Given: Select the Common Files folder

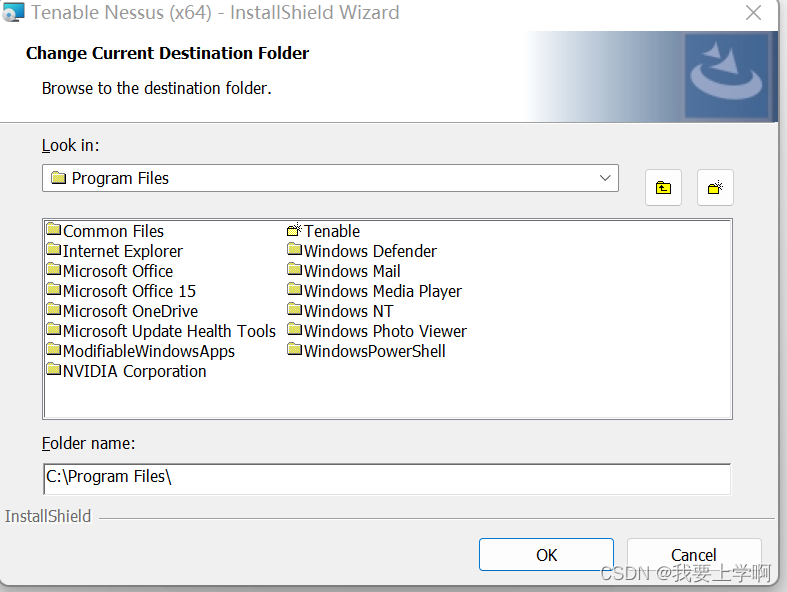Looking at the screenshot, I should [x=105, y=231].
